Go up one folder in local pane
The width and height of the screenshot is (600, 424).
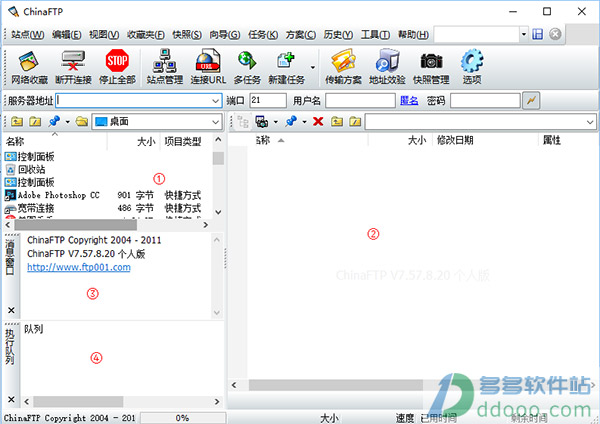[16, 122]
